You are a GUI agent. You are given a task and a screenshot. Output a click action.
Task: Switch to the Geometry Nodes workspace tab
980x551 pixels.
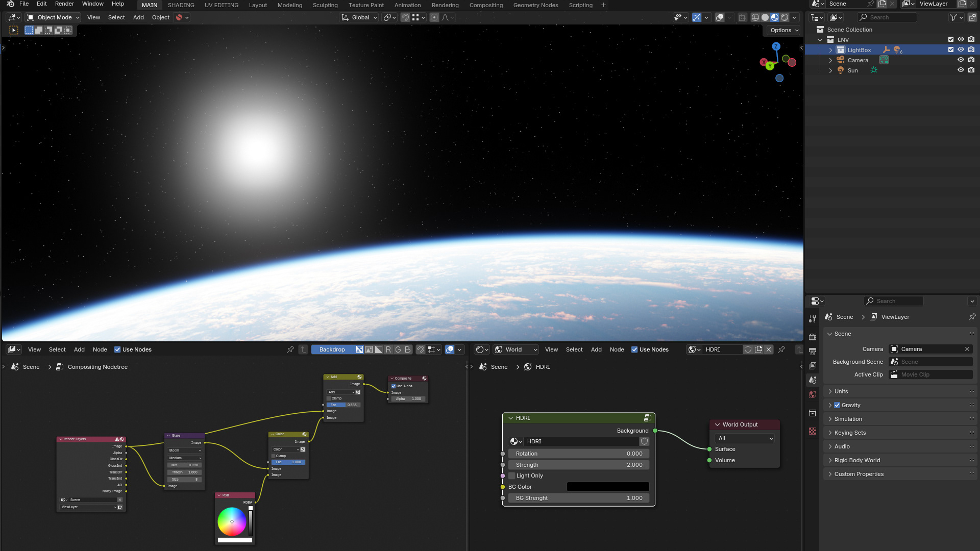pos(535,5)
